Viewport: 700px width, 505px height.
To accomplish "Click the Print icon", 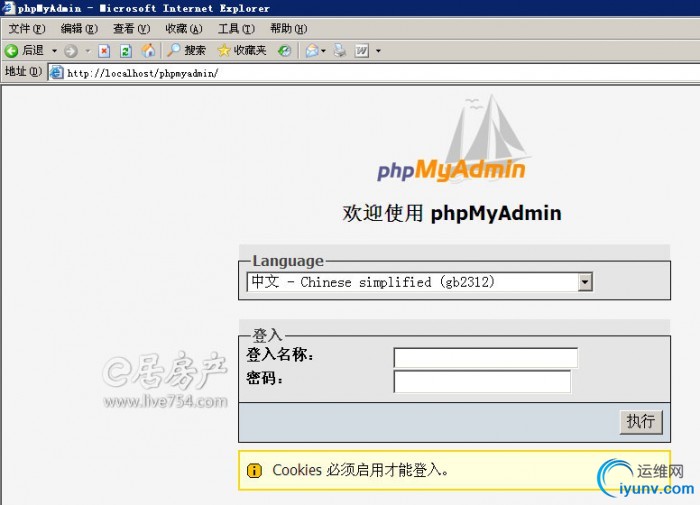I will point(340,50).
